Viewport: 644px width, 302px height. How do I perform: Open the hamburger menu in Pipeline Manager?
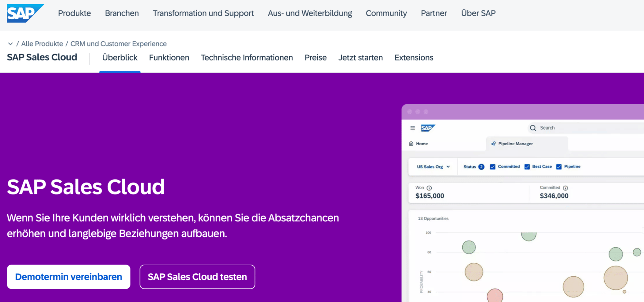(x=412, y=128)
